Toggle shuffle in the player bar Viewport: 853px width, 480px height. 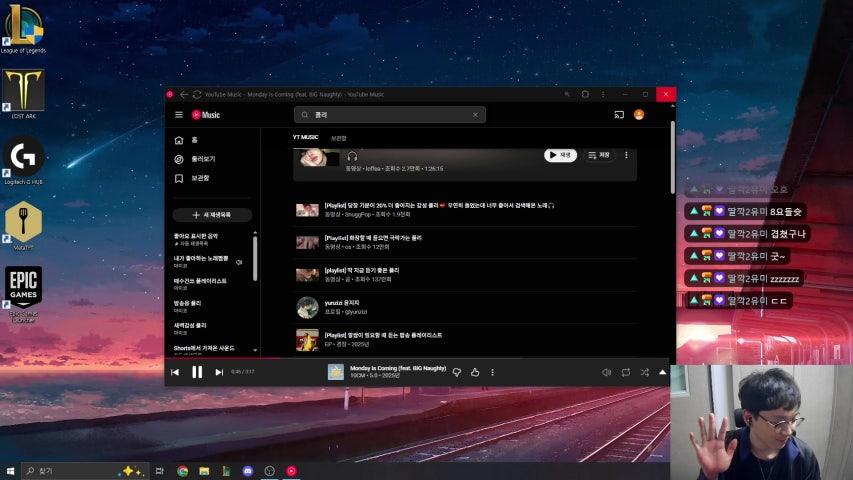click(x=645, y=372)
